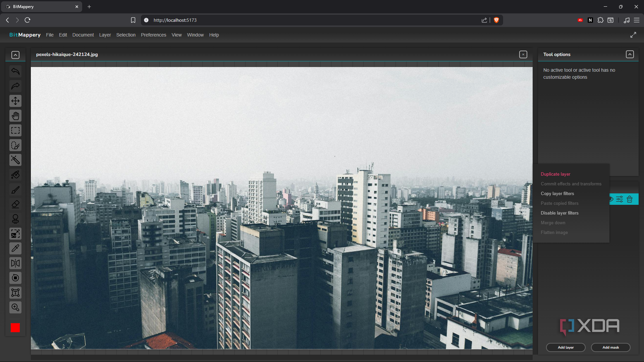Image resolution: width=644 pixels, height=362 pixels.
Task: Select the Eyedropper tool
Action: click(15, 248)
